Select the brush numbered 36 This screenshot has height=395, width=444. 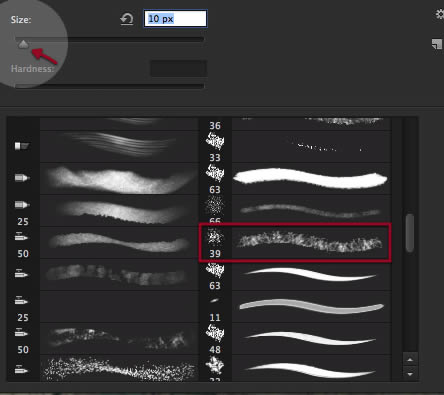[295, 124]
